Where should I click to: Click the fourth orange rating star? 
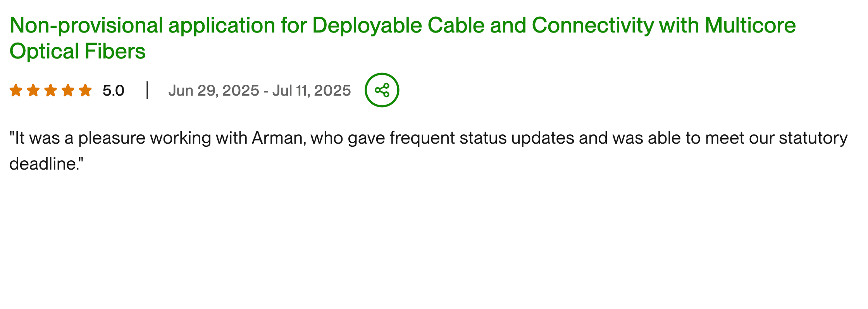(x=68, y=91)
